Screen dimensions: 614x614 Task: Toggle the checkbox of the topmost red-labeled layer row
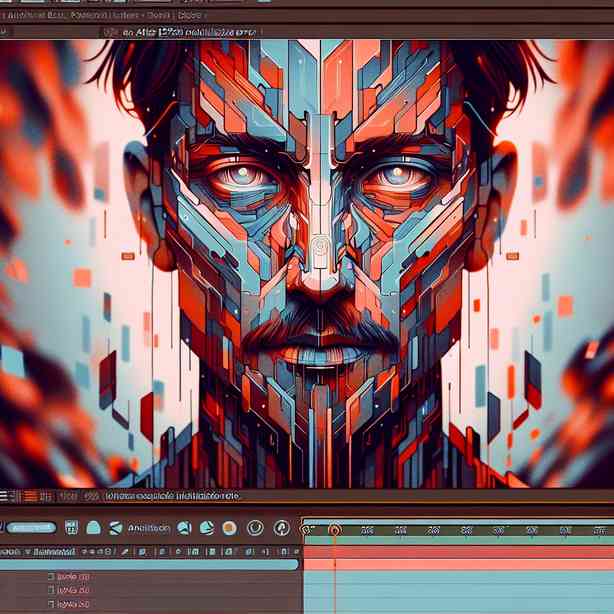(x=51, y=576)
